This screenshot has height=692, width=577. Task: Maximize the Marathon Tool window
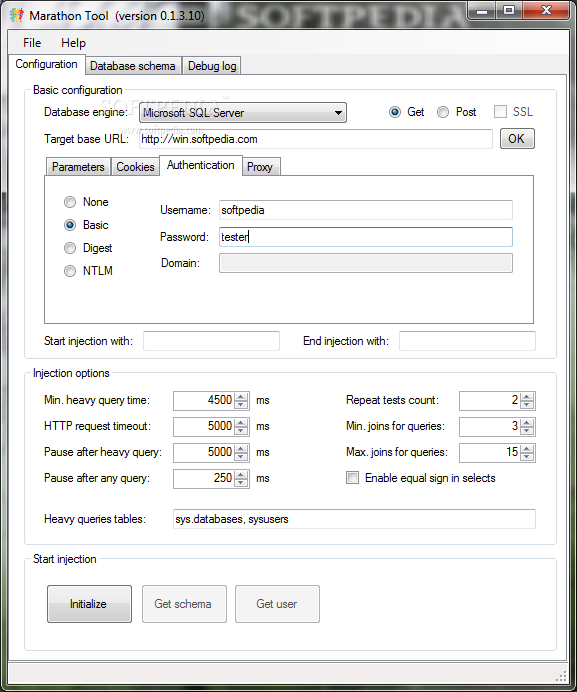(x=509, y=11)
